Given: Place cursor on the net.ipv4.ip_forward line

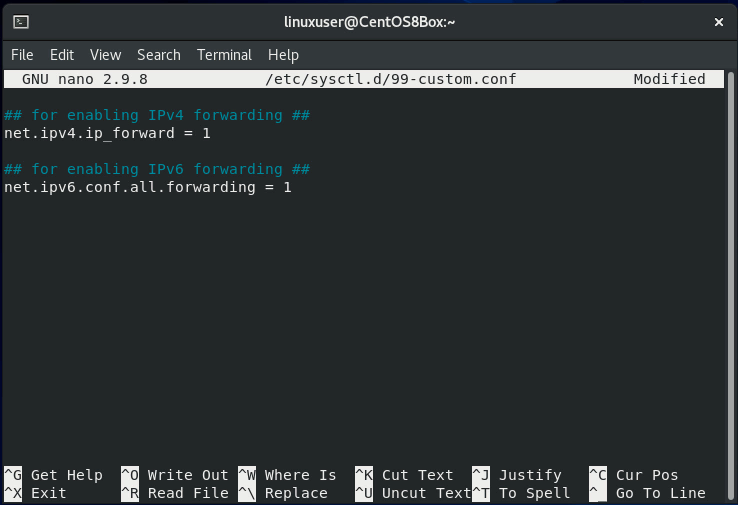Looking at the screenshot, I should (107, 133).
